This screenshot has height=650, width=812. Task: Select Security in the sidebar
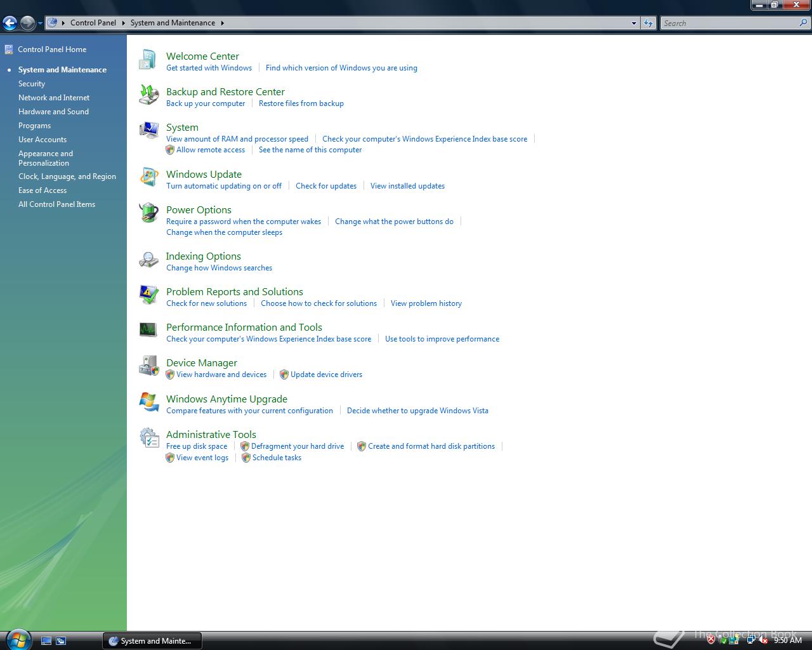coord(32,84)
